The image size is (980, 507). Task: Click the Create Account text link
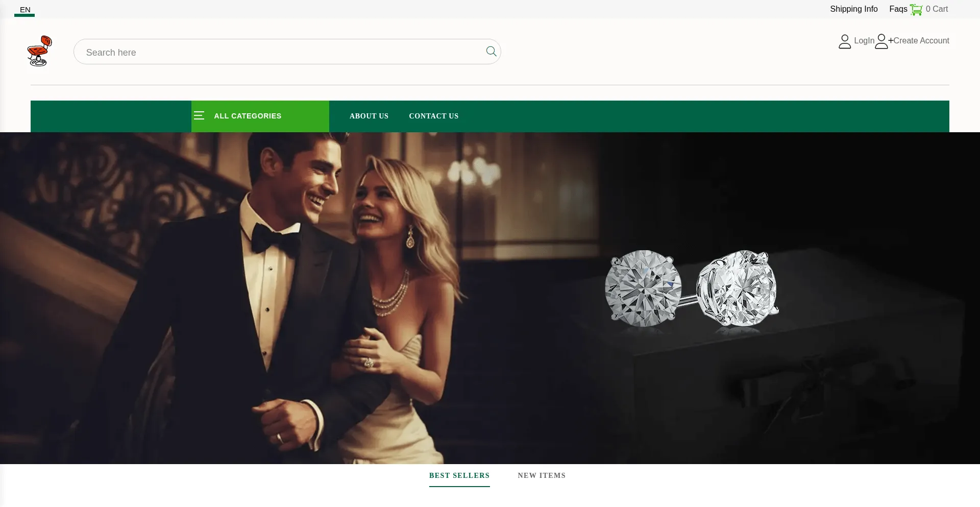point(921,41)
